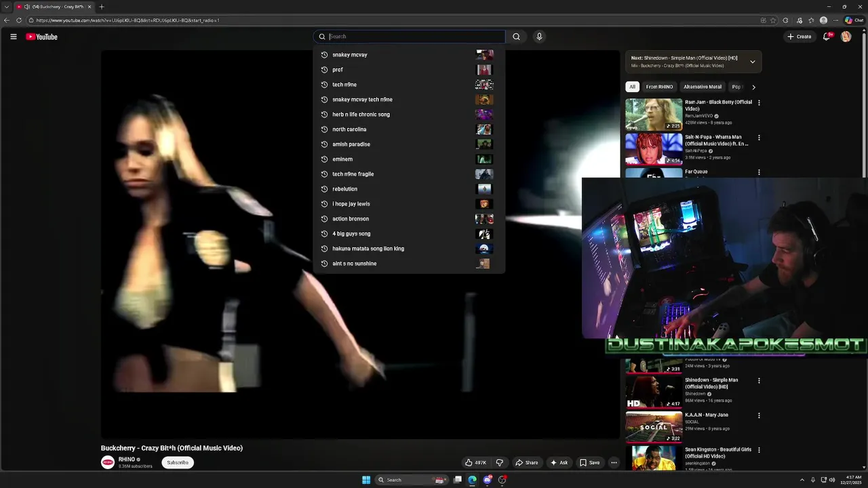Select the "snakey mcvay" search suggestion

pos(409,55)
